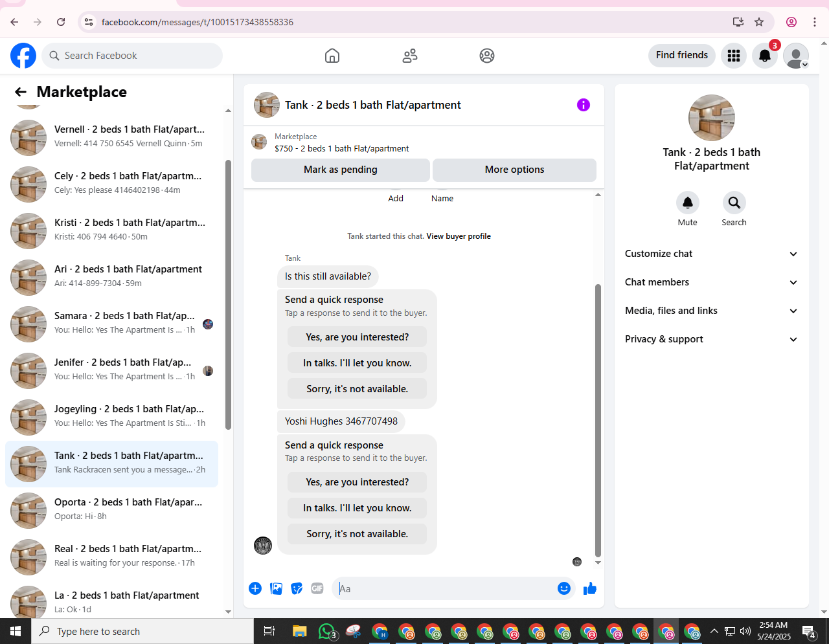Open the Ari conversation
Image resolution: width=829 pixels, height=644 pixels.
[111, 277]
